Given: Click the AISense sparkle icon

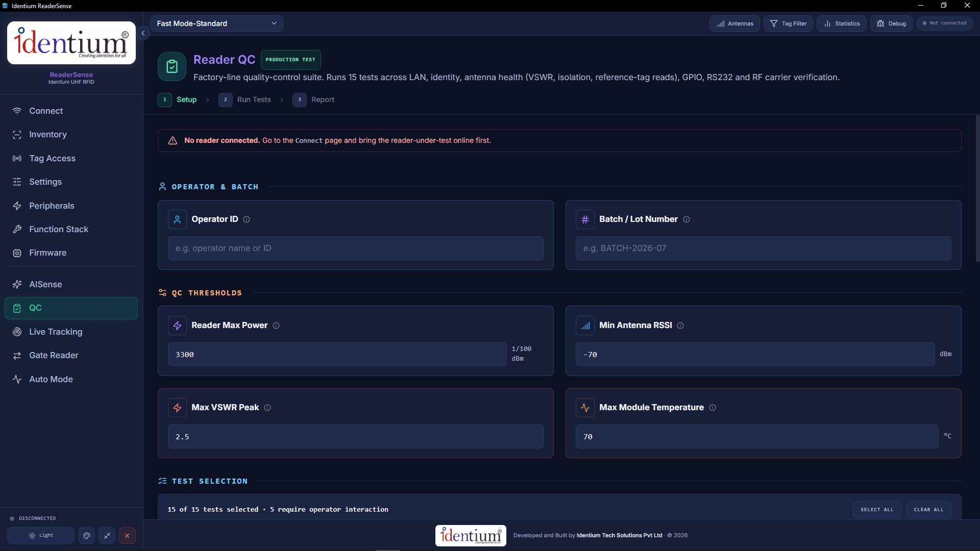Looking at the screenshot, I should (17, 285).
